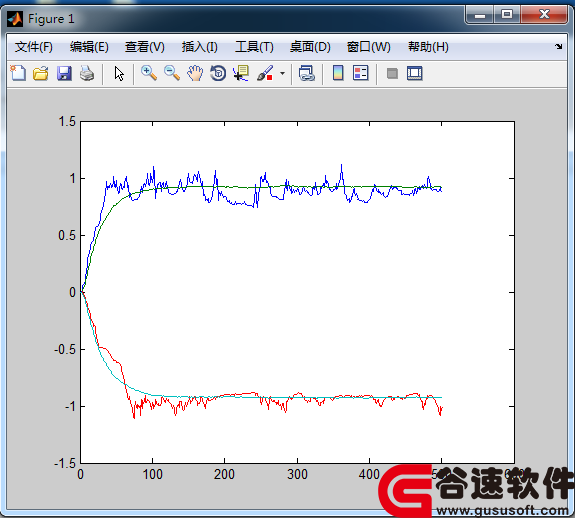Insert a colorbar with toolbar icon

pos(338,73)
